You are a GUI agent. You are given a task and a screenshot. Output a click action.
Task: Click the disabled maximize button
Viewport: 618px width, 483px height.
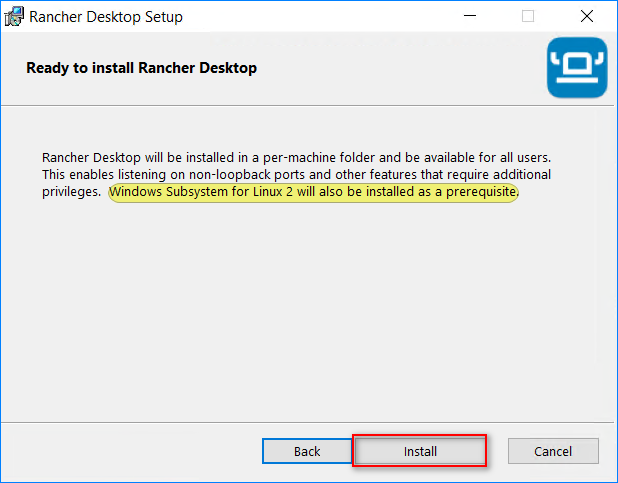coord(528,16)
